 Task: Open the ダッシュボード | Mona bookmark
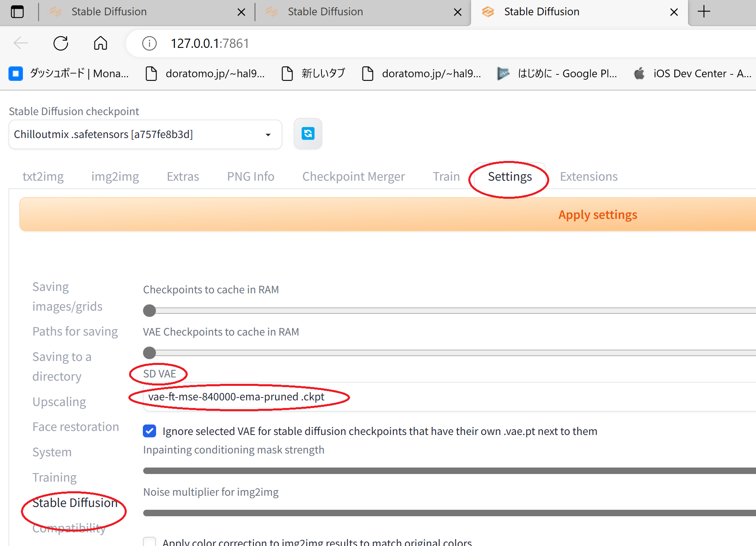click(69, 74)
